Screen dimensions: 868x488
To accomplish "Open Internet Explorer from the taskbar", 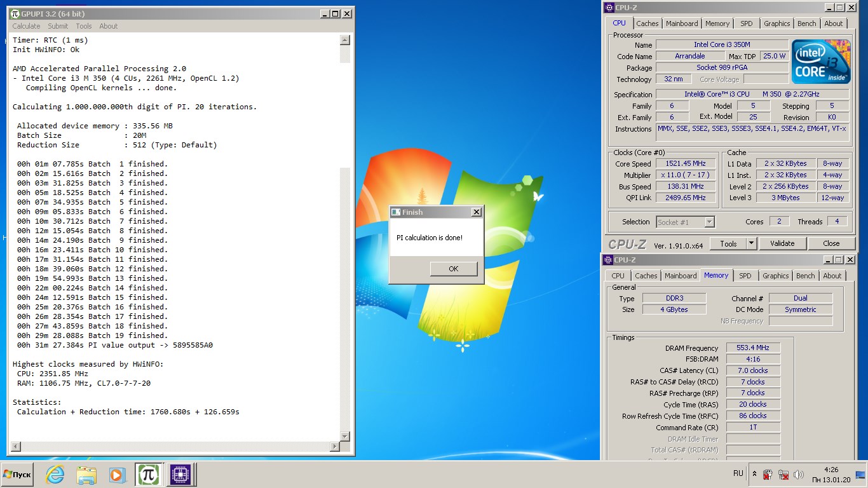I will [x=55, y=475].
